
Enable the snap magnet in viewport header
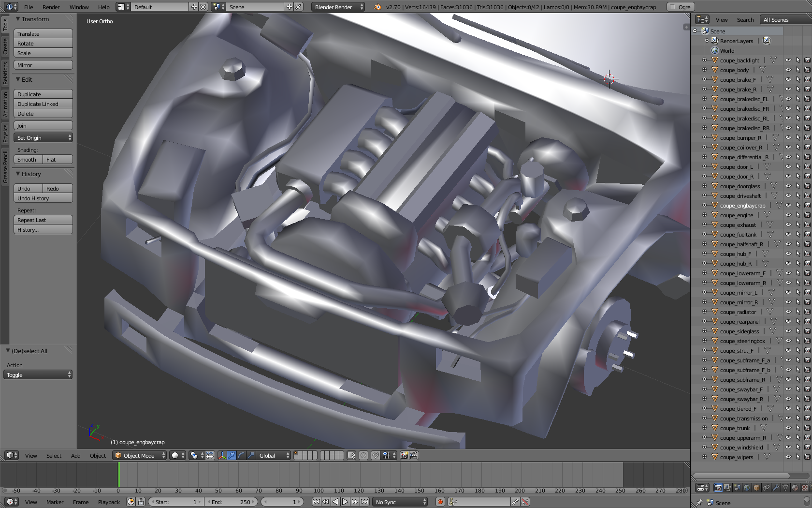(x=376, y=455)
